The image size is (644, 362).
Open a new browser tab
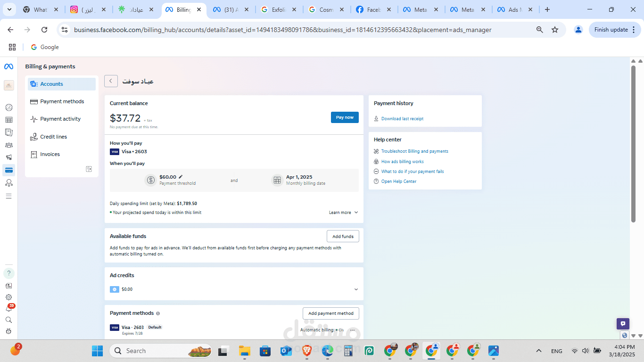click(547, 9)
